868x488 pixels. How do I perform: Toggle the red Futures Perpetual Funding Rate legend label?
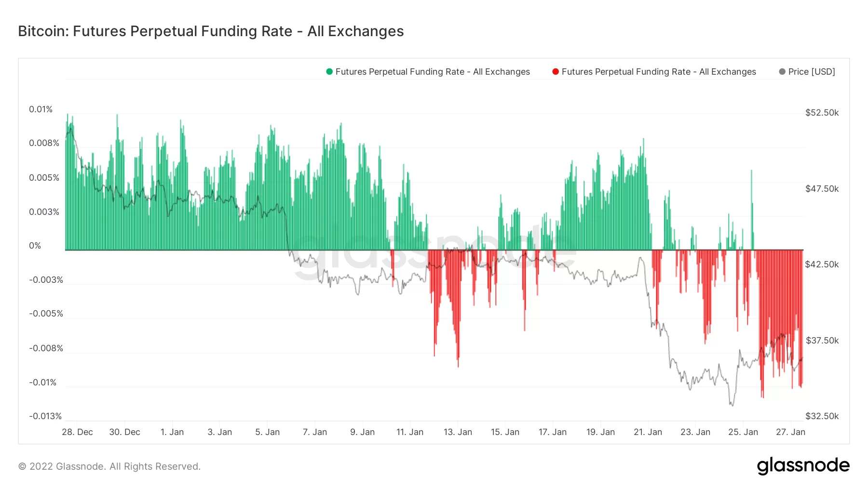[659, 72]
